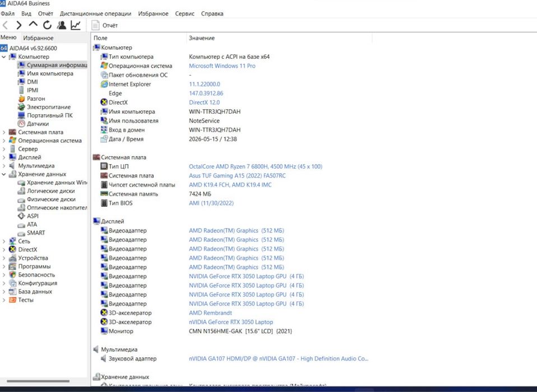Open the OctalCore AMD Ryzen 7 6800H link

[256, 166]
